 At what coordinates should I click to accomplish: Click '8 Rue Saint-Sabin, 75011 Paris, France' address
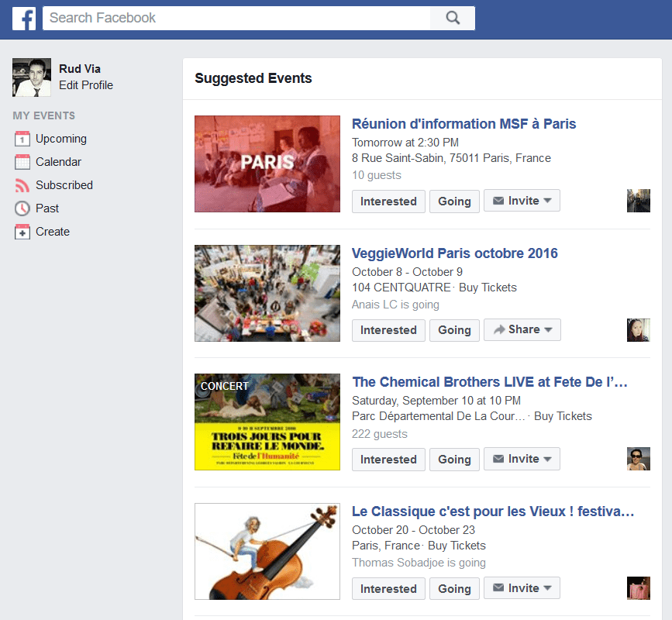click(451, 158)
